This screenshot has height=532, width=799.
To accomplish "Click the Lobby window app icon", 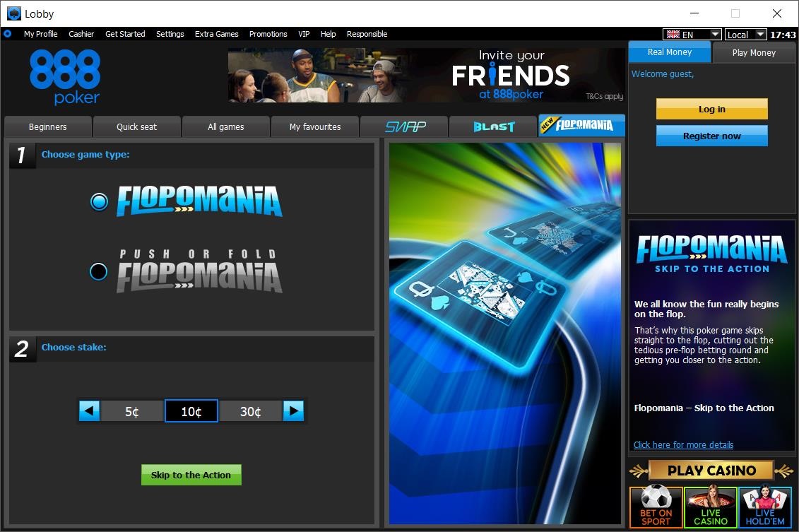I will [x=13, y=13].
